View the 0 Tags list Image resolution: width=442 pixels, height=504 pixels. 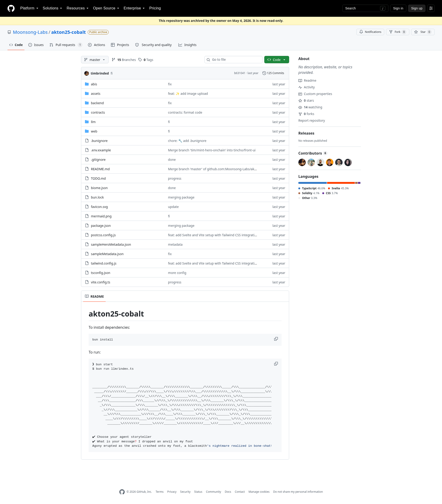(x=146, y=60)
